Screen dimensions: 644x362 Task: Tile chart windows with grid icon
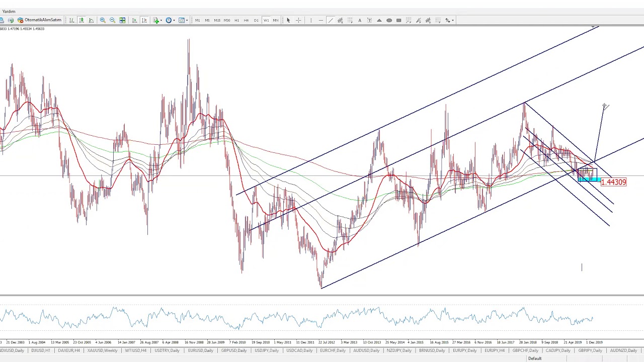122,20
